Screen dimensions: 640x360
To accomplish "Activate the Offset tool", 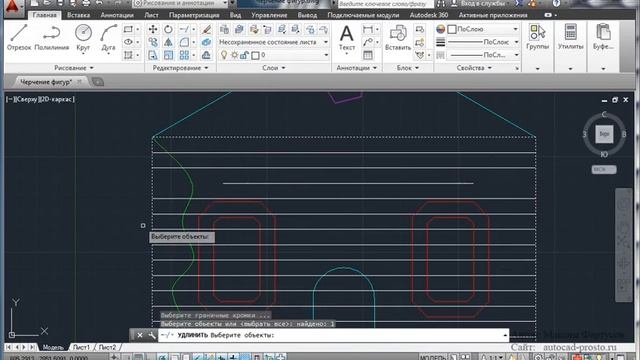I will [207, 55].
